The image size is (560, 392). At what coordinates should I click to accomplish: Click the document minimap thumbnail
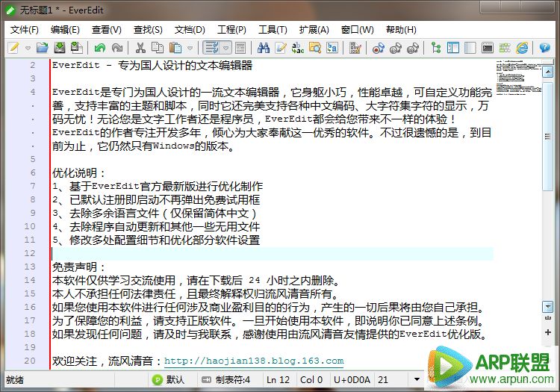(x=519, y=77)
